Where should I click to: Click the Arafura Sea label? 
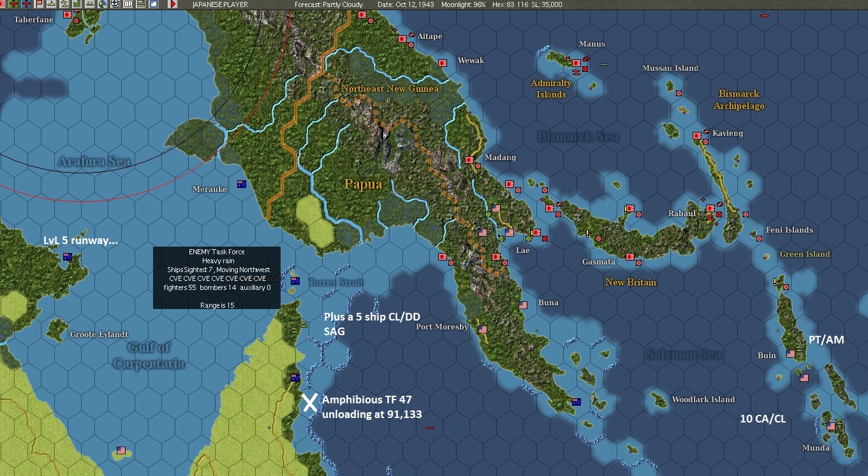click(x=94, y=162)
